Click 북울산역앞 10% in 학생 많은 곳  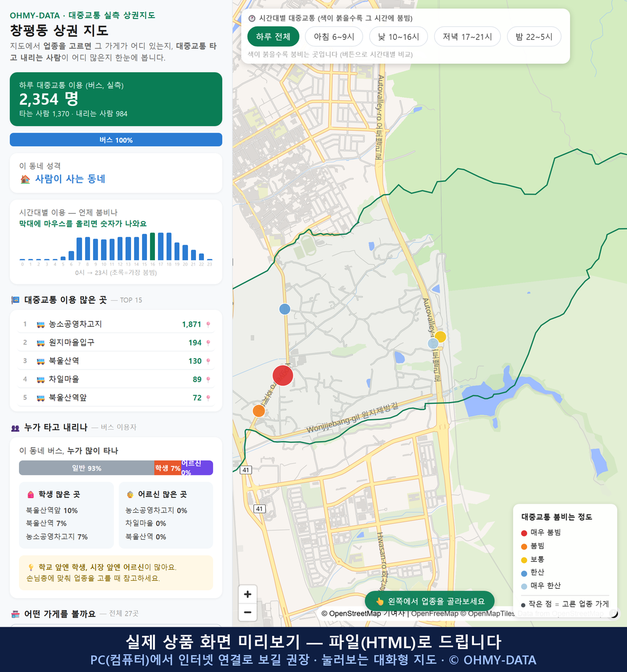[52, 510]
